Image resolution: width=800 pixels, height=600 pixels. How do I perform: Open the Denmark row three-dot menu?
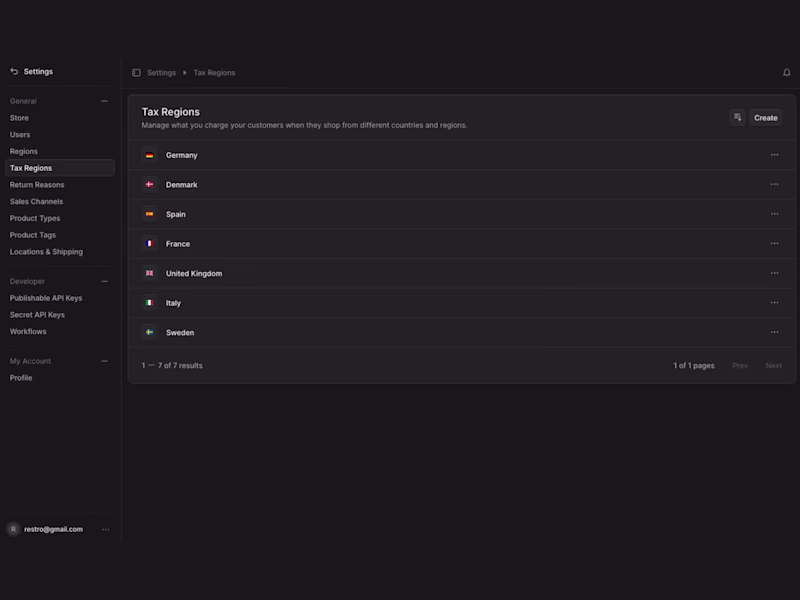[x=774, y=185]
